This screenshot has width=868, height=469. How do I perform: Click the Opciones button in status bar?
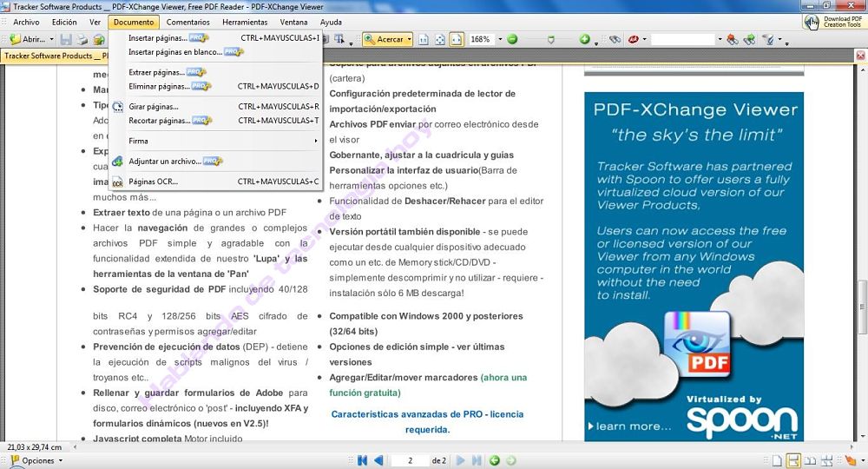point(36,460)
